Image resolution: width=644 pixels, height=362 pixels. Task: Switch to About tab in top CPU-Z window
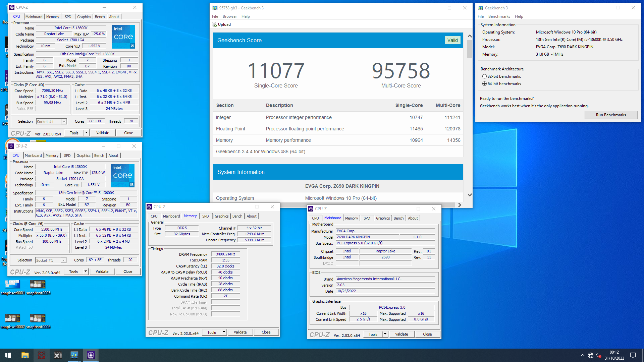[x=114, y=17]
